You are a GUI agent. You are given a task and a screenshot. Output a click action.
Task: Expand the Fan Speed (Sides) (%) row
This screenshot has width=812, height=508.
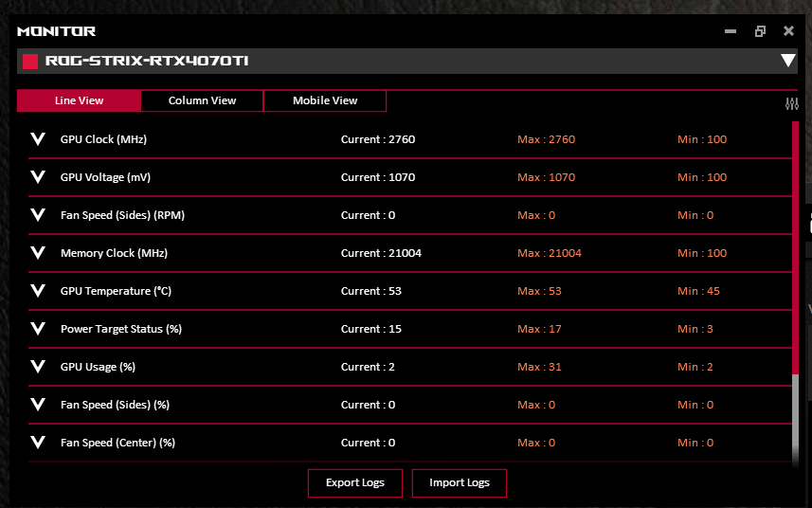pyautogui.click(x=38, y=404)
